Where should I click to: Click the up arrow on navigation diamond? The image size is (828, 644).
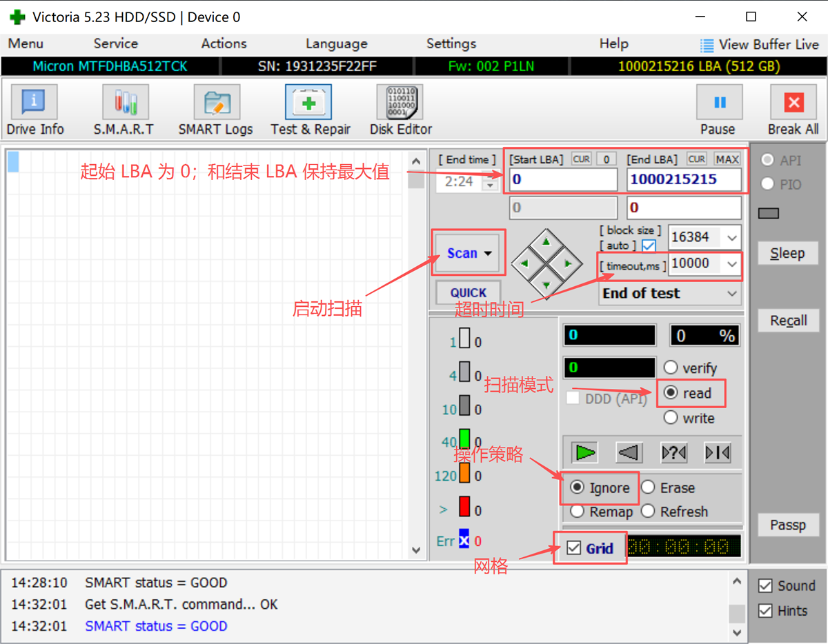coord(546,243)
